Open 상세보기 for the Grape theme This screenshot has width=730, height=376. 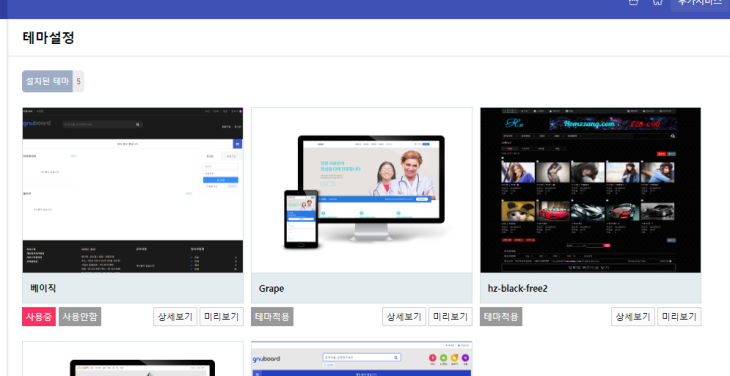pos(404,316)
